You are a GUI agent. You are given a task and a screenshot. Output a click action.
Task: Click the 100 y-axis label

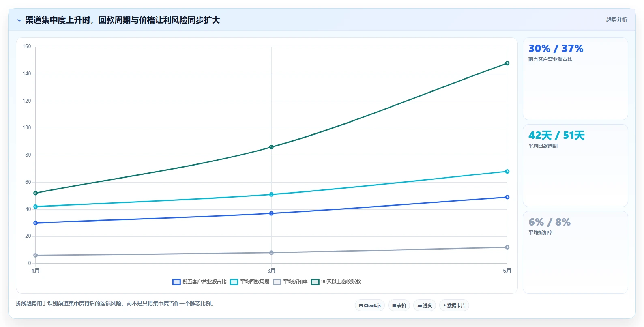pyautogui.click(x=27, y=128)
